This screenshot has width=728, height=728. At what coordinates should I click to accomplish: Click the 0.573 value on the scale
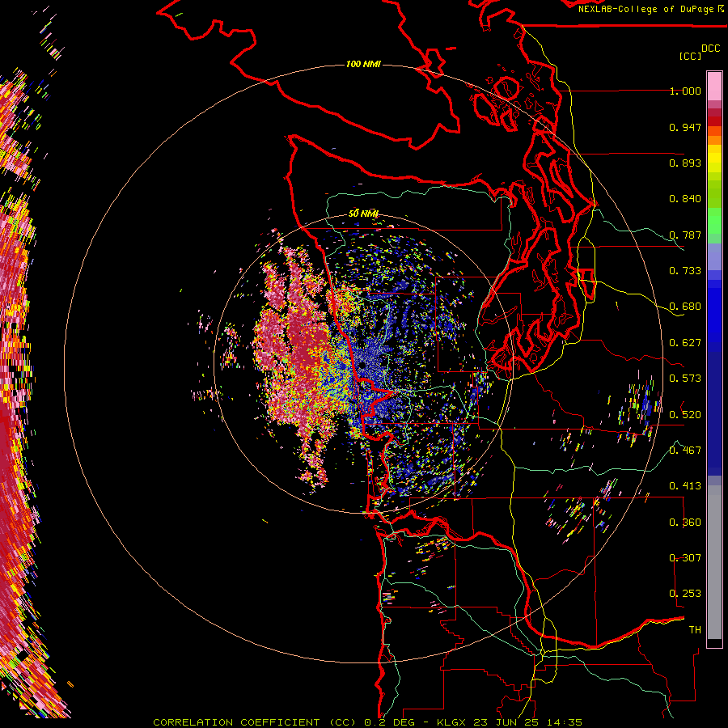[685, 379]
